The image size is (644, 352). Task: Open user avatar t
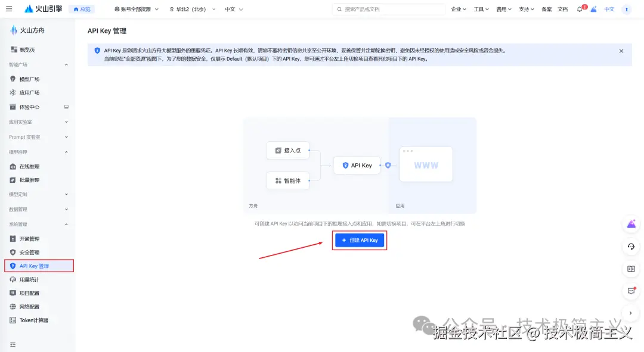point(627,9)
